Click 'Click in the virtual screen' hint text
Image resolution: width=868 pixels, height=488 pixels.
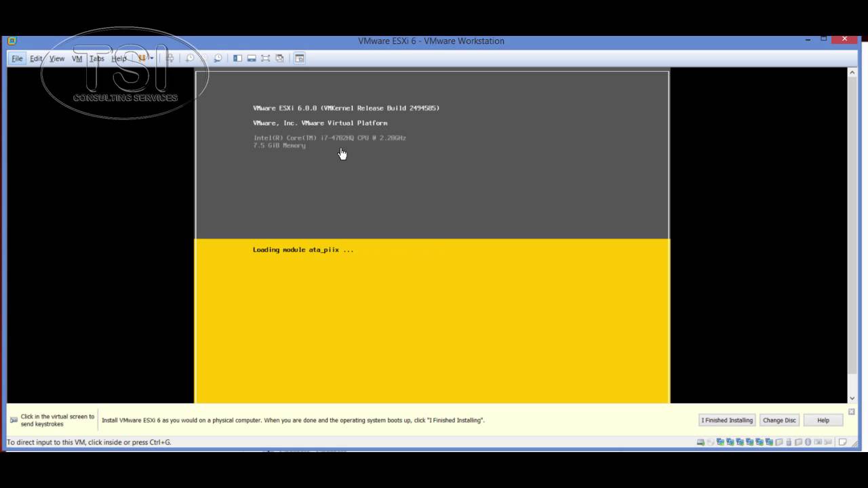58,420
